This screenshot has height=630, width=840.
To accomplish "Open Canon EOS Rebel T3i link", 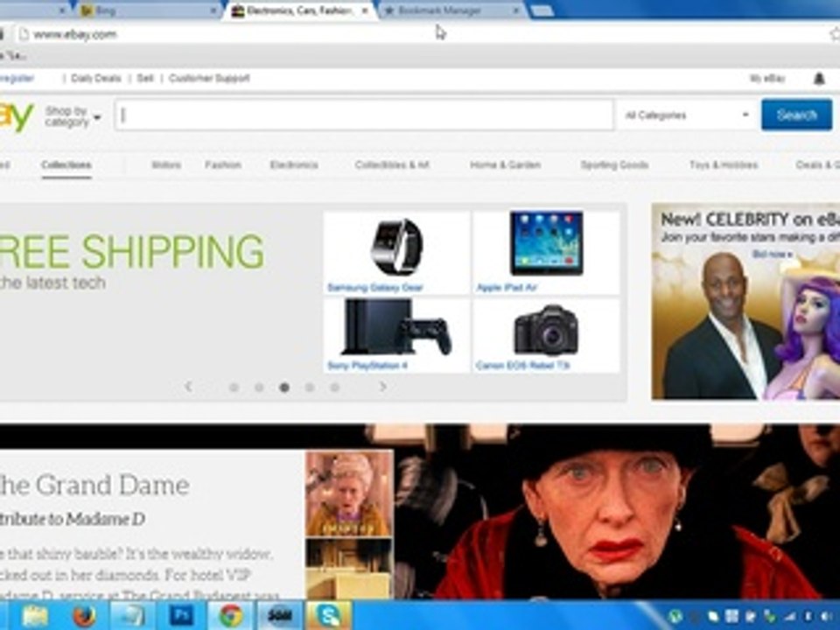I will (x=522, y=366).
